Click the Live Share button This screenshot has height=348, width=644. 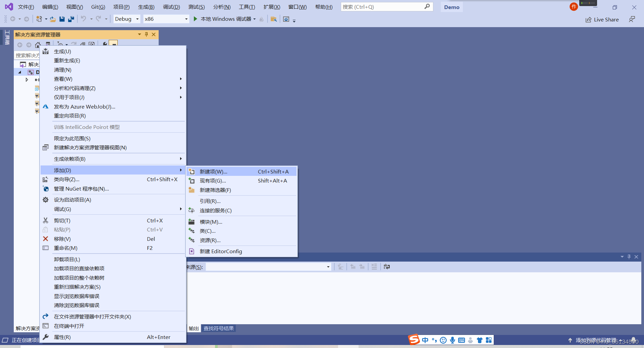602,19
